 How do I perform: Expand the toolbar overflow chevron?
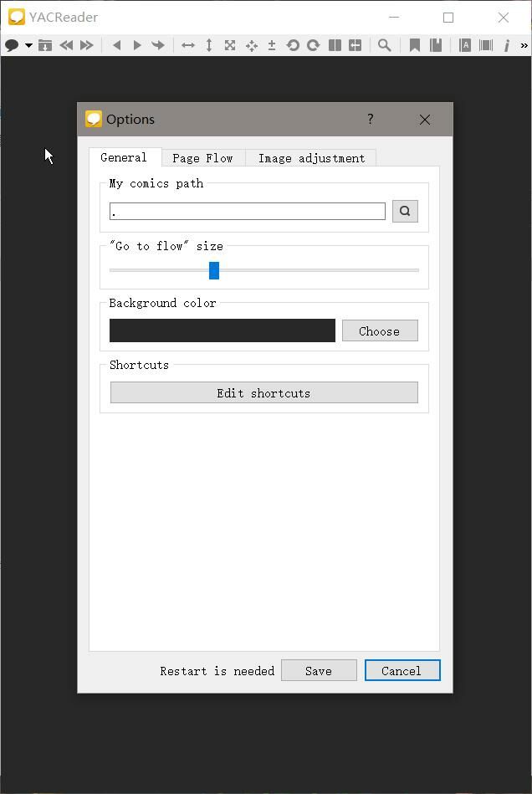click(x=524, y=45)
